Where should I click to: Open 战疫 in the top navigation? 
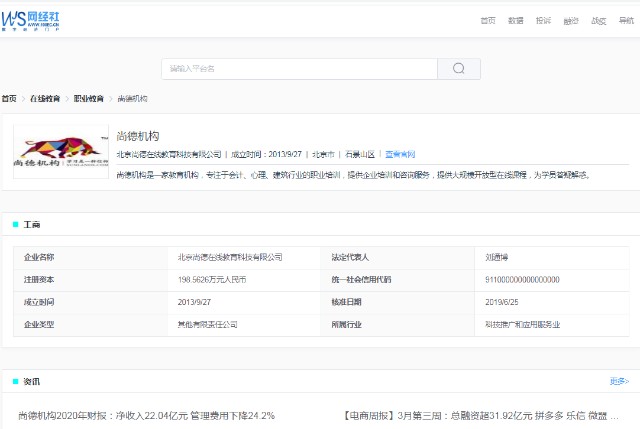[598, 20]
